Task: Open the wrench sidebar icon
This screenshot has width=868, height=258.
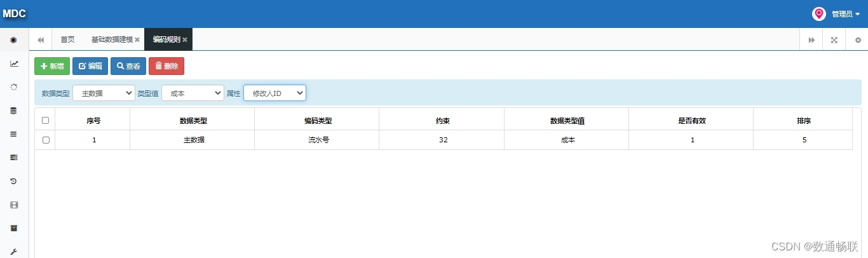Action: 14,252
